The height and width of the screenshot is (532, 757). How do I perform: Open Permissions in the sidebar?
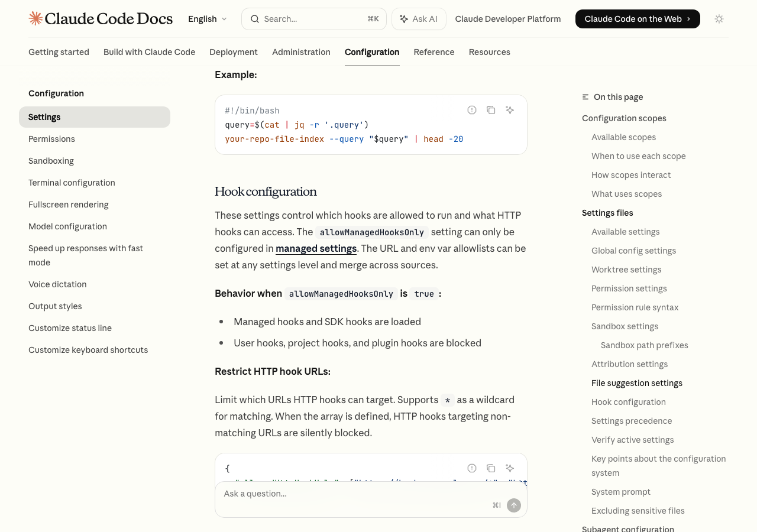pyautogui.click(x=51, y=139)
